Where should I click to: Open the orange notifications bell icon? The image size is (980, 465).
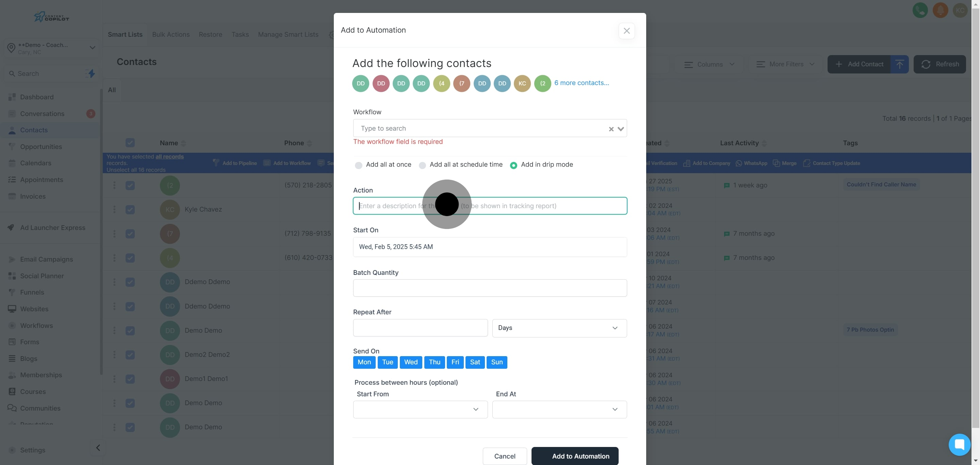pyautogui.click(x=940, y=10)
